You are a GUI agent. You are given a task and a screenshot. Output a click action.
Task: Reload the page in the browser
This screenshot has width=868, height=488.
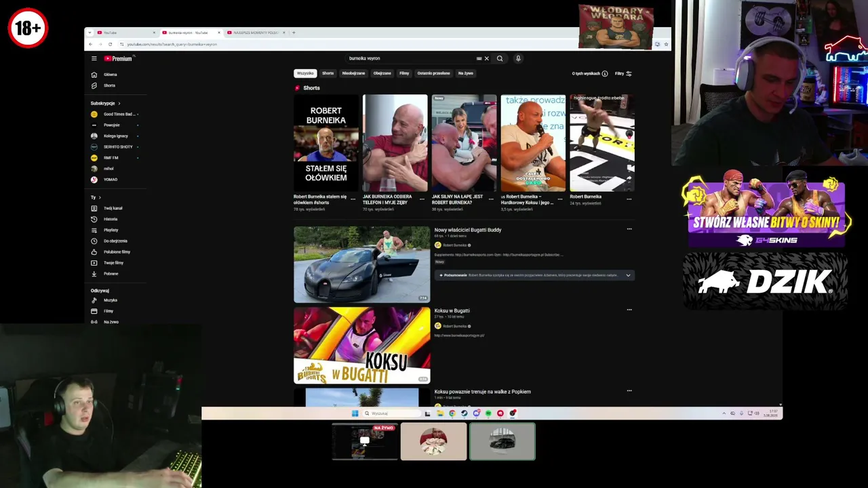click(110, 44)
